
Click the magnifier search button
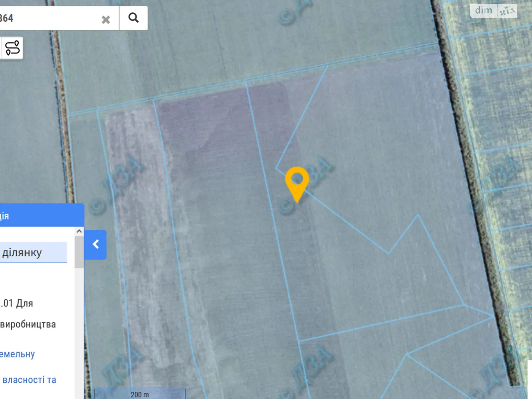click(x=133, y=18)
